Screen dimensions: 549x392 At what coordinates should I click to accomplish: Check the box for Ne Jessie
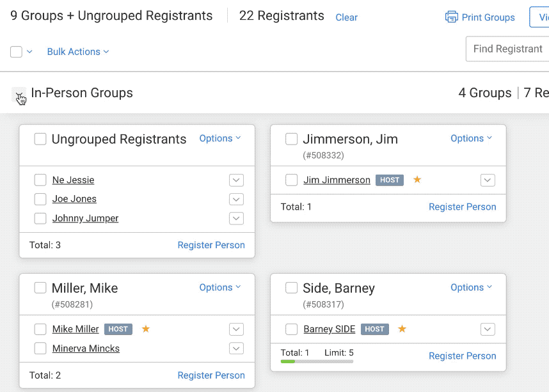(x=40, y=180)
